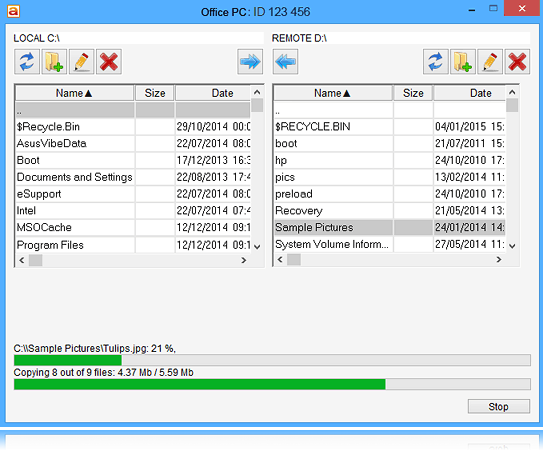Click remote list horizontal scrollbar right arrow
The image size is (543, 452).
499,259
